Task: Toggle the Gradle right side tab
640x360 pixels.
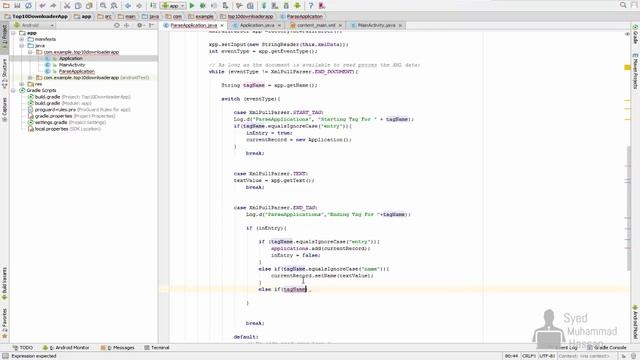Action: click(635, 34)
